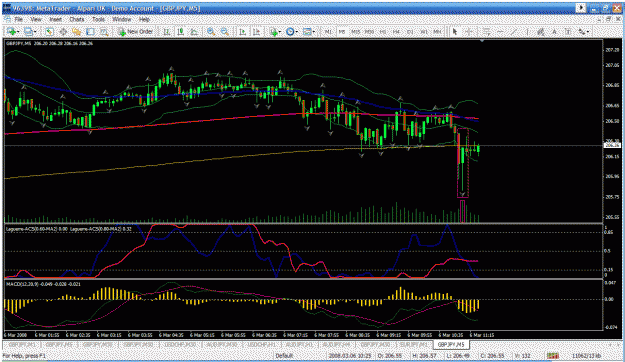Viewport: 625px width, 362px height.
Task: Click the chart shift triangle marker
Action: [x=482, y=41]
